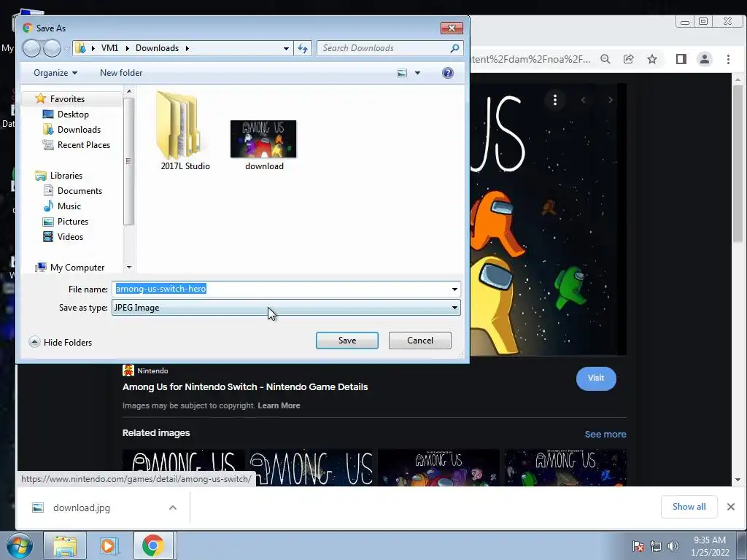This screenshot has height=560, width=747.
Task: Click Chrome zoom magnifier icon
Action: coord(605,59)
